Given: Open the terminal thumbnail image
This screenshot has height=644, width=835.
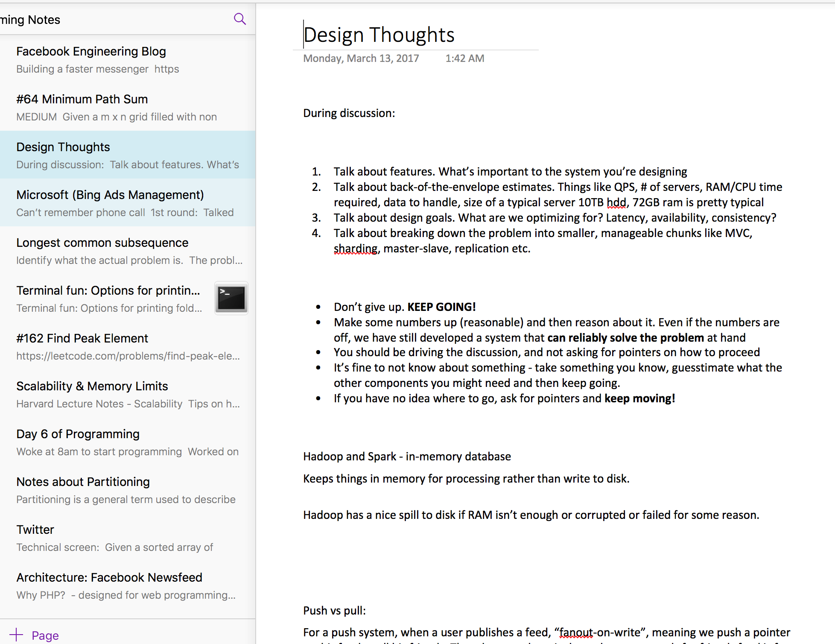Looking at the screenshot, I should coord(231,298).
